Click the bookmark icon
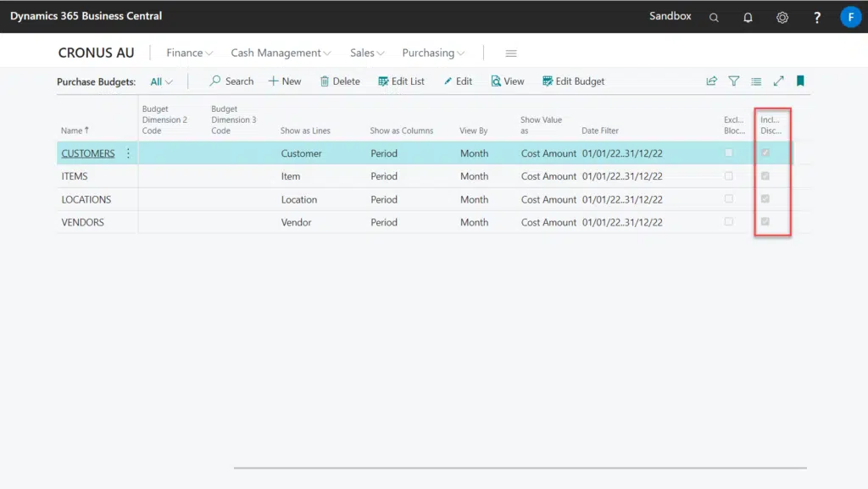The image size is (868, 489). 800,81
